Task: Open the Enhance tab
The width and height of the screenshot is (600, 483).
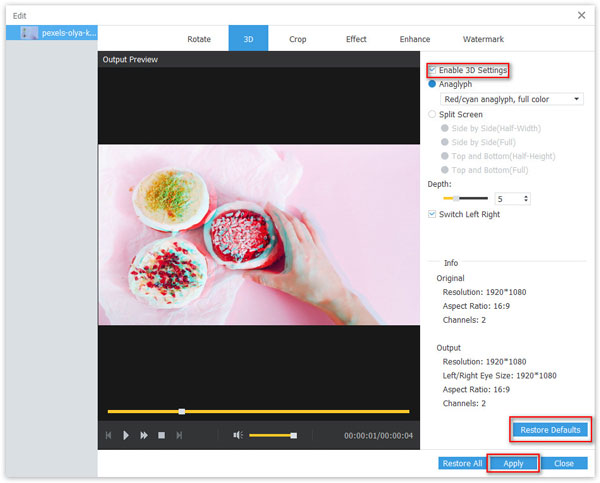Action: (415, 39)
